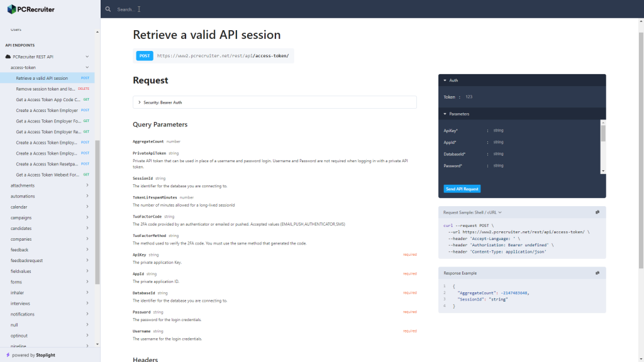Click the Stoplight lightning icon in the footer
Screen dimensions: 644x362
(9, 355)
